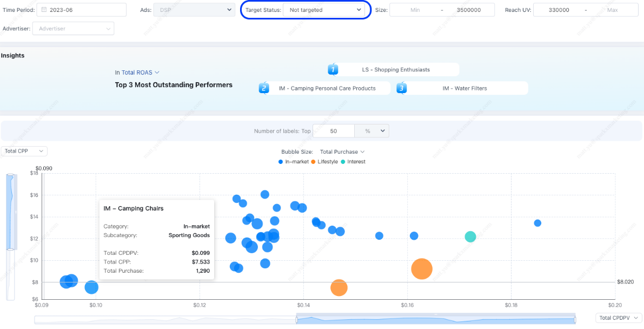Click the vertical zoom slider top handle

tap(11, 176)
